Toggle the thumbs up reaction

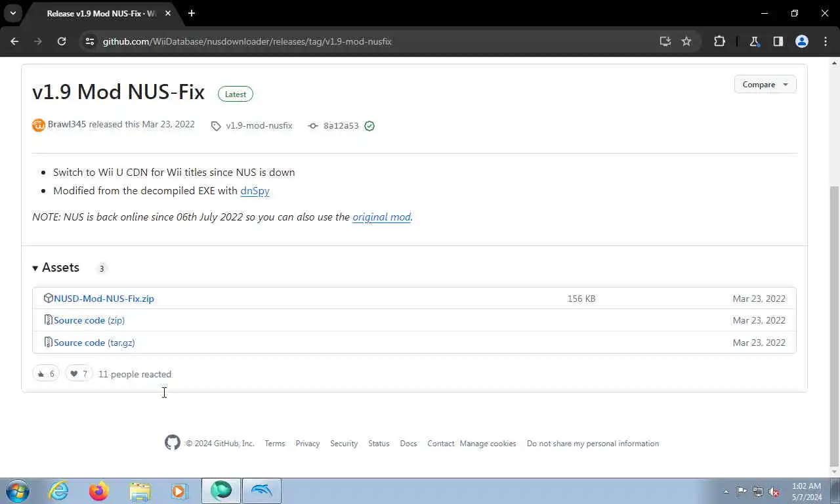tap(46, 374)
